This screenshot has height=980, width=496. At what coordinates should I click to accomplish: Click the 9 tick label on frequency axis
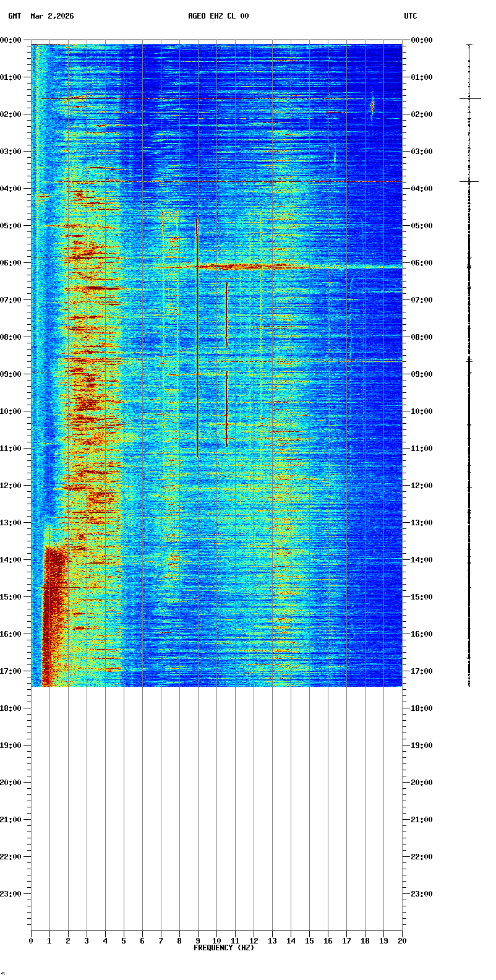[x=198, y=941]
